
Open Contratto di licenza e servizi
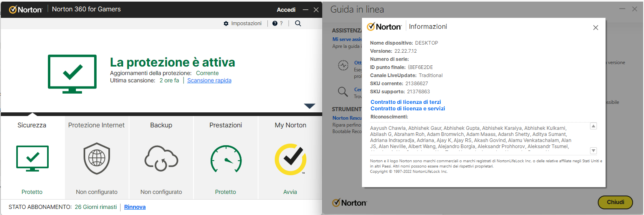pyautogui.click(x=408, y=108)
